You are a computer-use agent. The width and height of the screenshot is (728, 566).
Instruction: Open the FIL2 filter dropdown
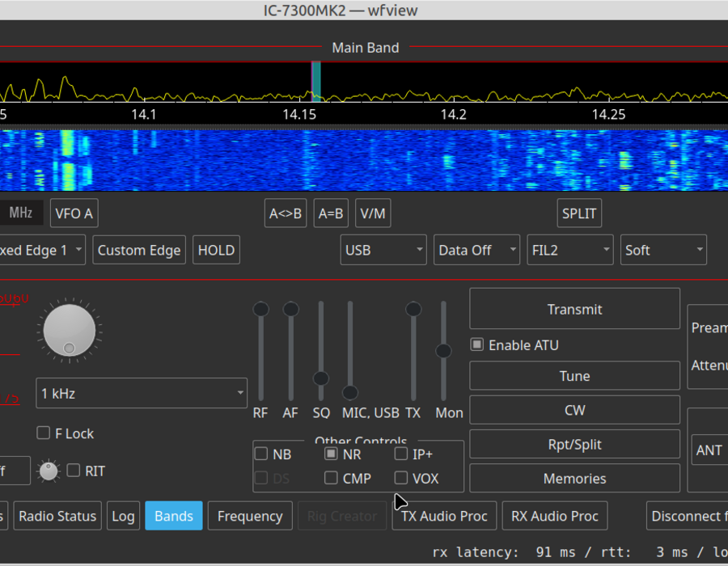[570, 250]
